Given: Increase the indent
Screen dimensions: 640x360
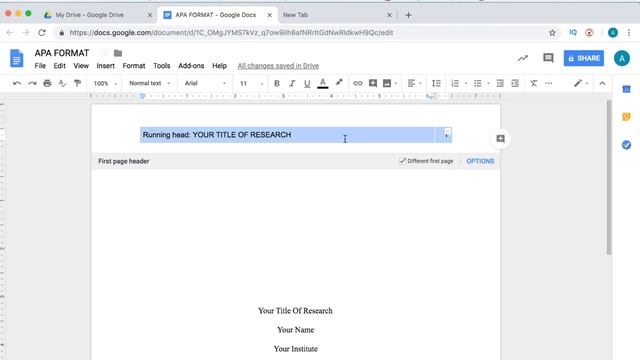Looking at the screenshot, I should pyautogui.click(x=515, y=83).
